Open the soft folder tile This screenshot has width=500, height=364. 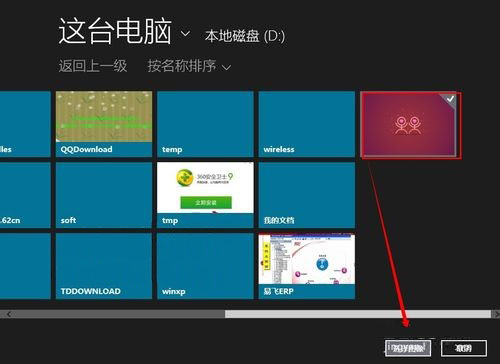coord(104,195)
